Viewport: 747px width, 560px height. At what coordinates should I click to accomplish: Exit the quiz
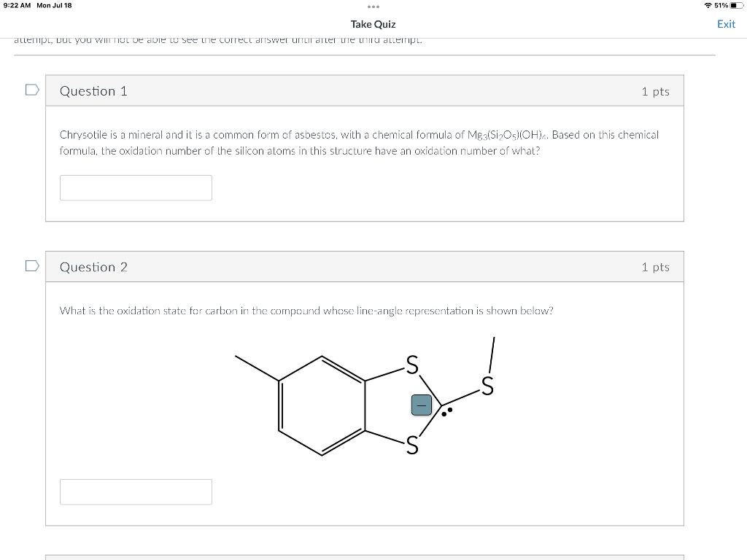(726, 24)
